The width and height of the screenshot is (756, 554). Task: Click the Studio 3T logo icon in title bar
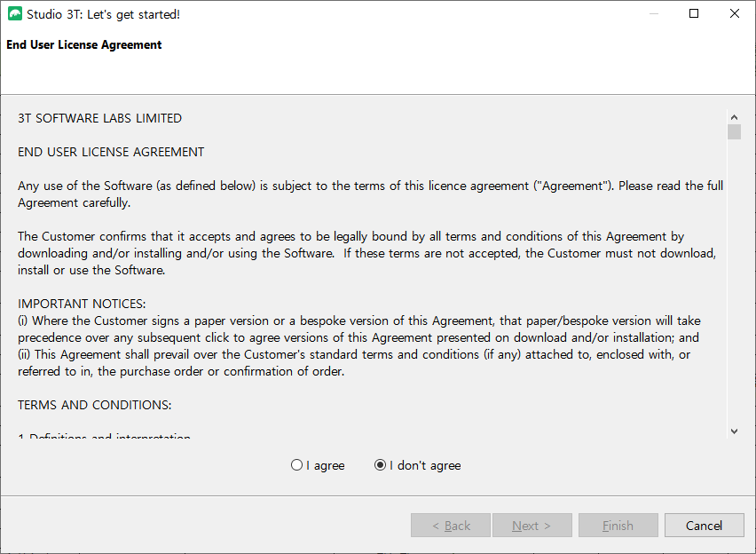[x=15, y=14]
